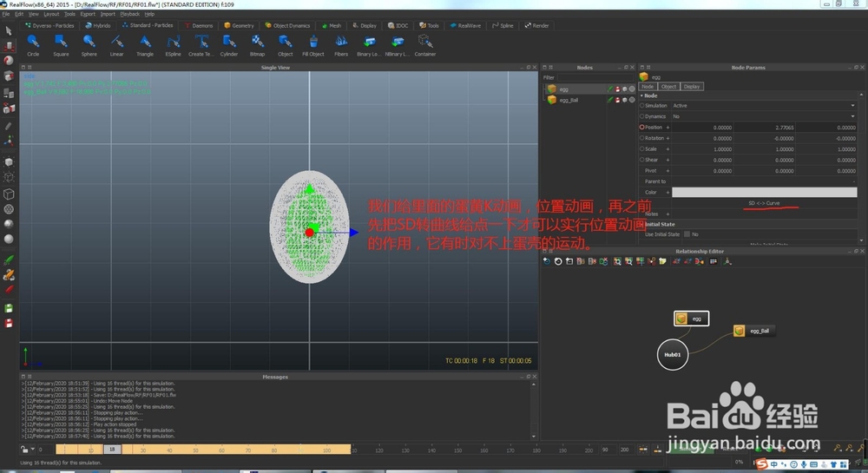
Task: Toggle the Shear animation key circle
Action: click(x=642, y=160)
